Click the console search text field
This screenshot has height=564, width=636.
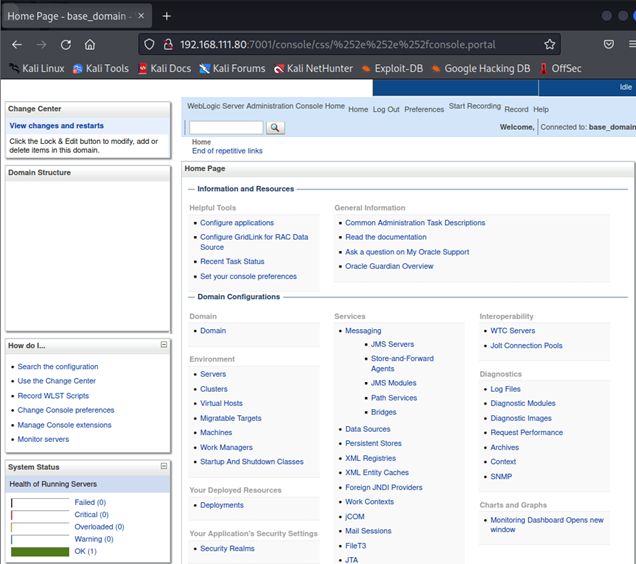(226, 128)
